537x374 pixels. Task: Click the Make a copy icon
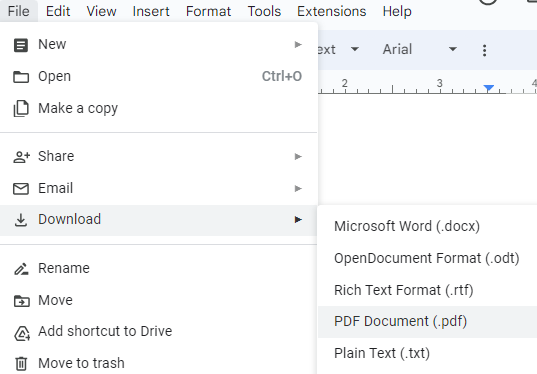21,109
